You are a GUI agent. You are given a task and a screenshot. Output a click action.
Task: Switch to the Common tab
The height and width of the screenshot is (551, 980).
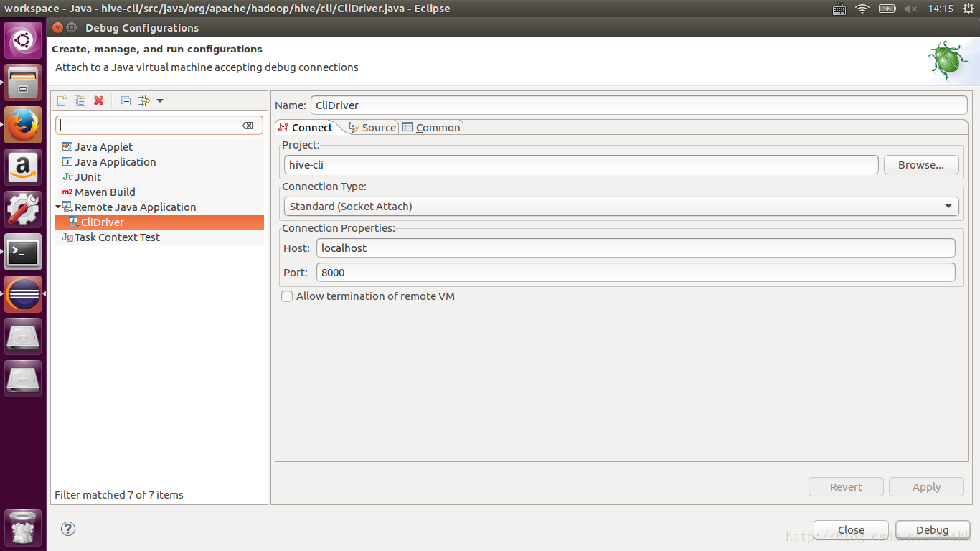tap(431, 127)
